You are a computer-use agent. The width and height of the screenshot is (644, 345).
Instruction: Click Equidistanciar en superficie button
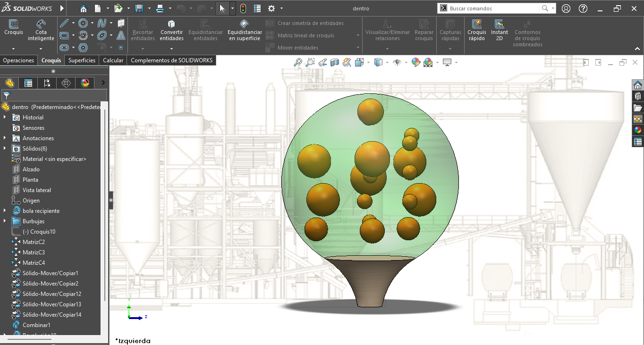(x=245, y=30)
